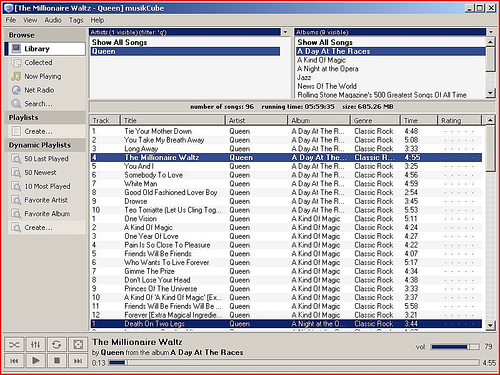This screenshot has height=375, width=500.
Task: Create a new playlist under Playlists
Action: (47, 131)
